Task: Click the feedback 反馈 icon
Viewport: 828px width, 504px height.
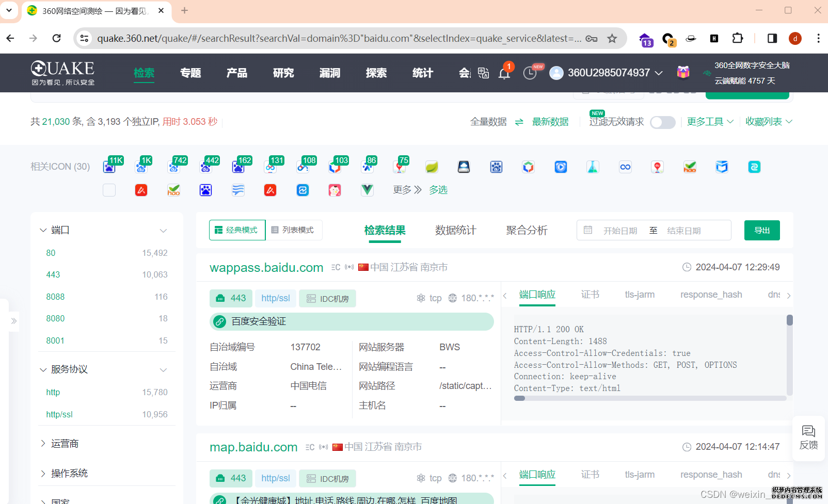Action: tap(808, 437)
